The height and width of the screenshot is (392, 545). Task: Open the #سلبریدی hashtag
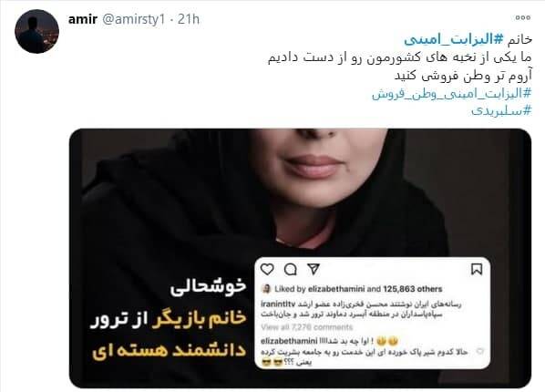pos(501,110)
